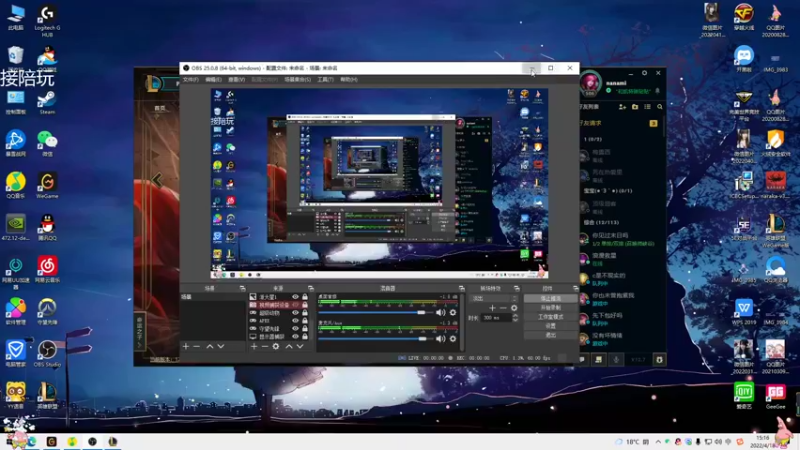This screenshot has width=800, height=450.
Task: Pop out the Controls (控件) dock
Action: [x=576, y=288]
